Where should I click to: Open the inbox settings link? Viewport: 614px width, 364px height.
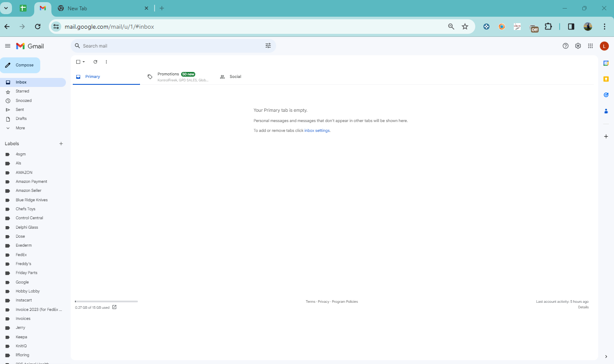[317, 131]
